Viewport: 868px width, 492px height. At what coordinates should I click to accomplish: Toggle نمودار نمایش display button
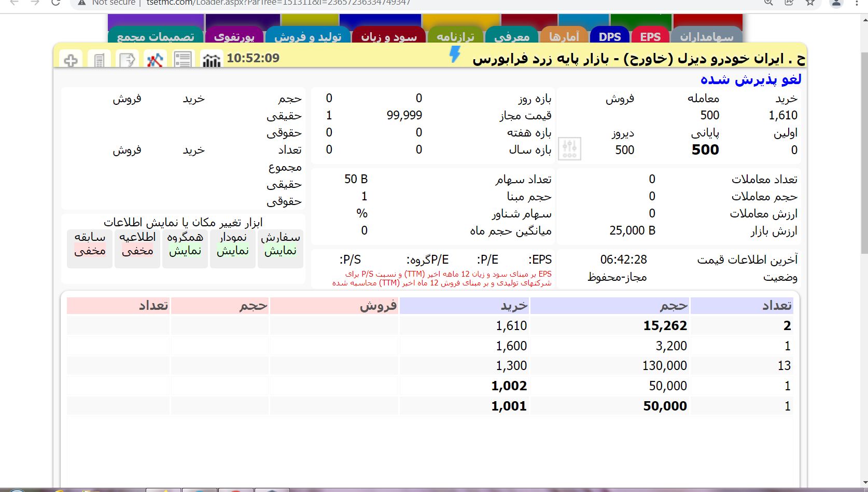click(x=233, y=249)
